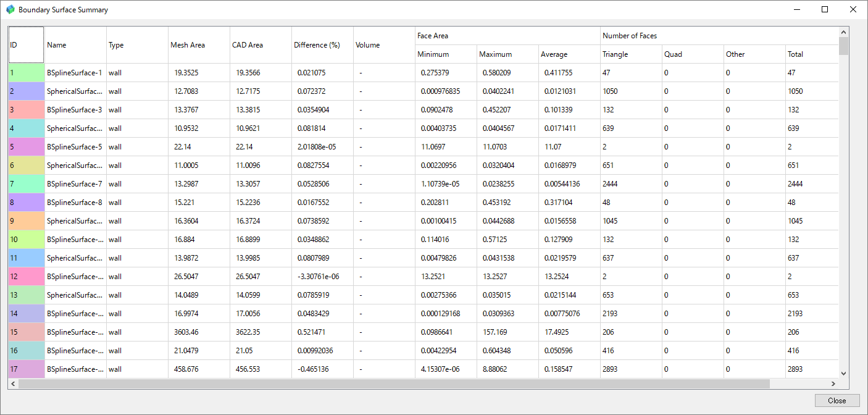Click the maximum face area 157.169
868x415 pixels.
(495, 332)
